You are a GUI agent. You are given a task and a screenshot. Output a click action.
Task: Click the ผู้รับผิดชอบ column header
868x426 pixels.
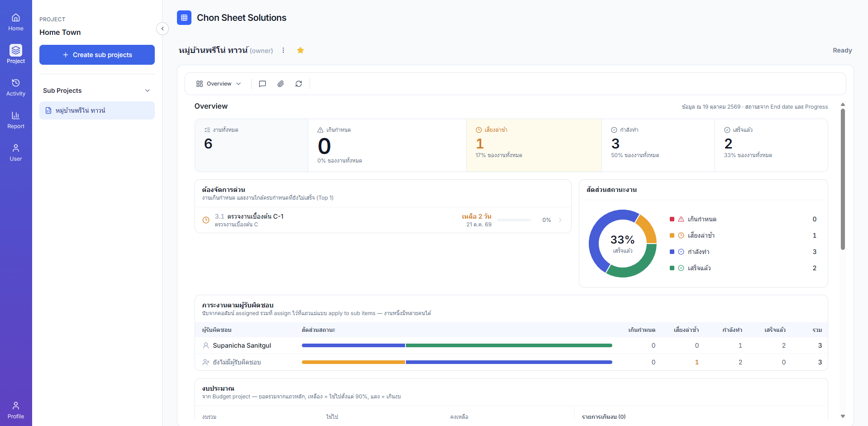pos(217,330)
